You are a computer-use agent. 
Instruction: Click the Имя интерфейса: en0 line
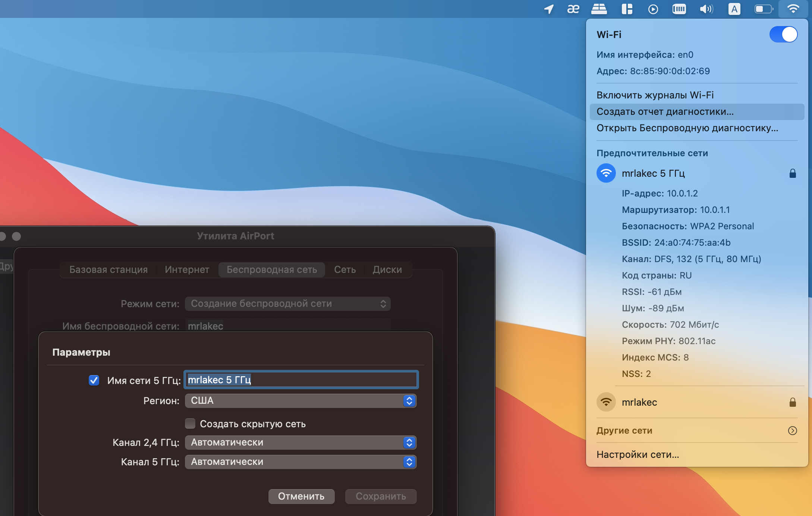645,55
